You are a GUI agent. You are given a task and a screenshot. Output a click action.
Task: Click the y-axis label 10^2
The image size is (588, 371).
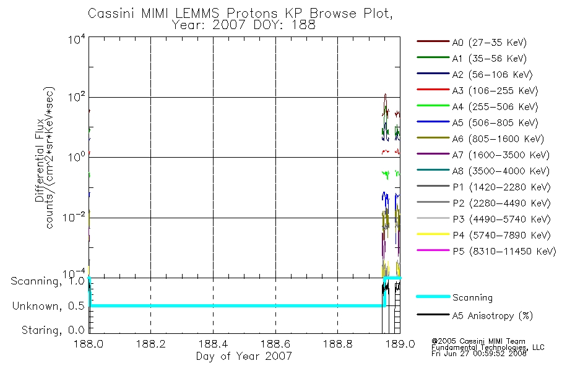[x=77, y=98]
